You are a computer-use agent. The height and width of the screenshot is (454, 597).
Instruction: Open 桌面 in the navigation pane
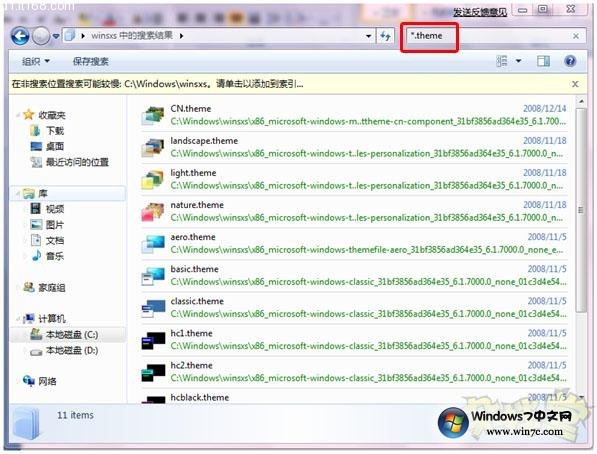tap(55, 147)
